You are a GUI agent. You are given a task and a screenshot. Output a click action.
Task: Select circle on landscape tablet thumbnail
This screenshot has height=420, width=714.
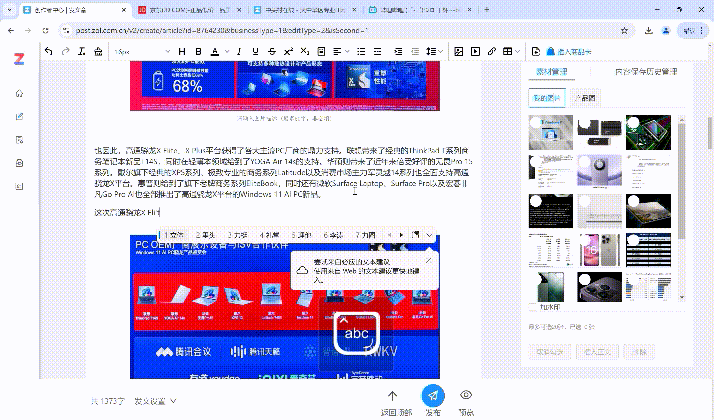coord(633,201)
